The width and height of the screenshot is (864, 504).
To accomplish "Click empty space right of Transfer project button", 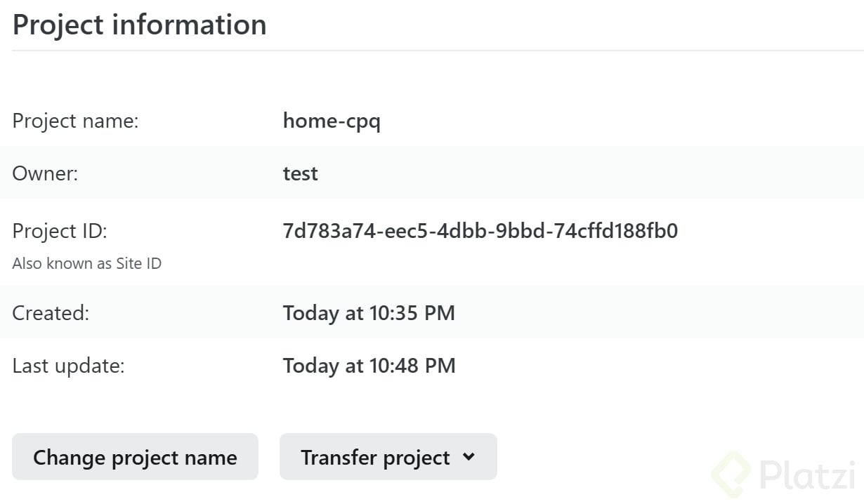I will (x=597, y=458).
